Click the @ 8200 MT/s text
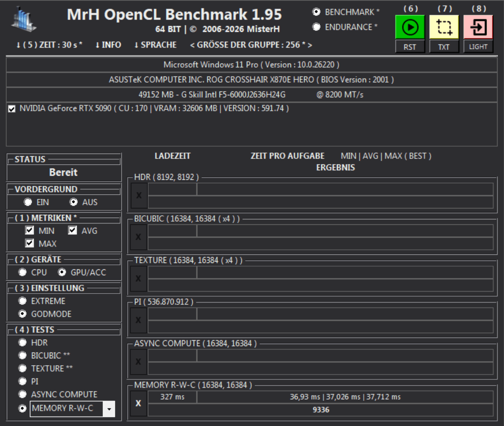Viewport: 504px width, 426px height. [x=340, y=95]
